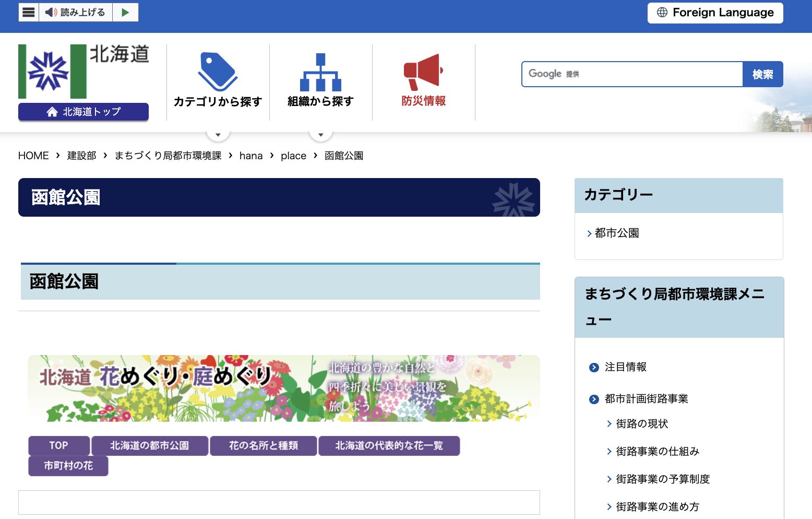The height and width of the screenshot is (519, 812).
Task: Click the 花めぐり・庭めぐり flower banner
Action: 284,388
